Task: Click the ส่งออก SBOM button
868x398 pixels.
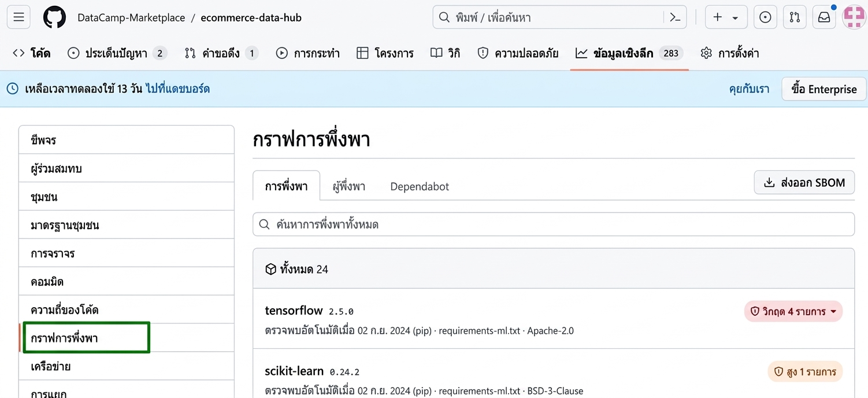Action: (x=804, y=183)
